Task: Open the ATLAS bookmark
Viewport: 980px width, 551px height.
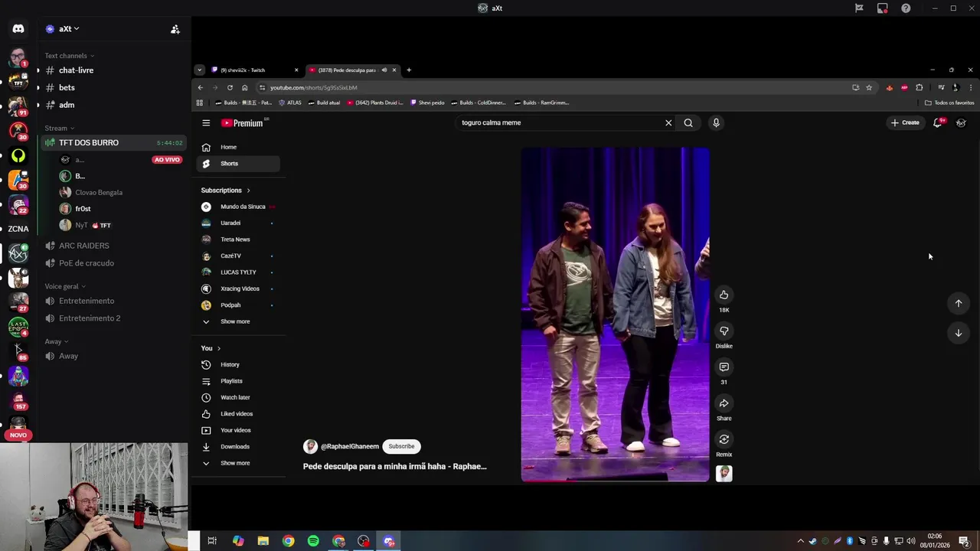Action: pos(289,103)
